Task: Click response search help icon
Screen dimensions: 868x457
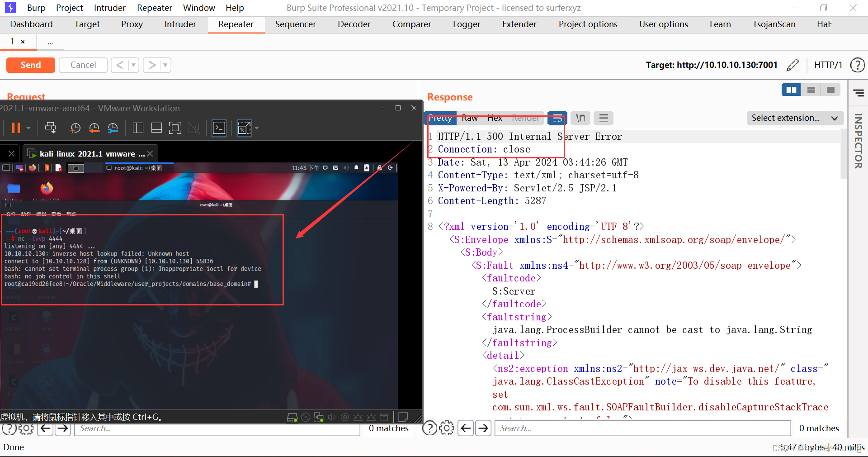Action: (x=429, y=428)
